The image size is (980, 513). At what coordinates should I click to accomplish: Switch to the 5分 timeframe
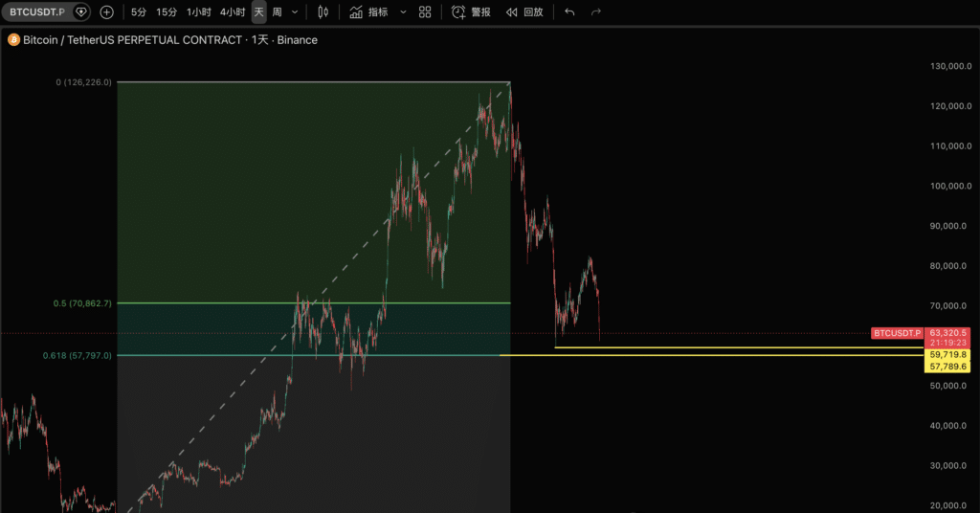[139, 11]
